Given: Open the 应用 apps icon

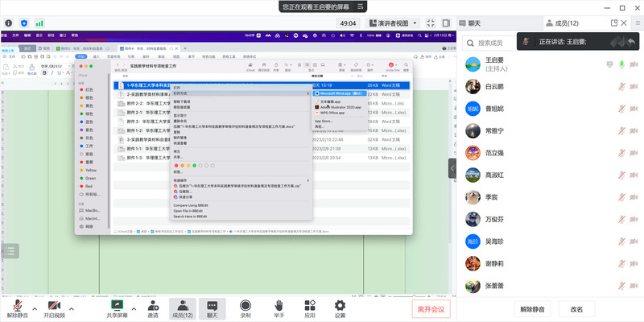Looking at the screenshot, I should 310,305.
